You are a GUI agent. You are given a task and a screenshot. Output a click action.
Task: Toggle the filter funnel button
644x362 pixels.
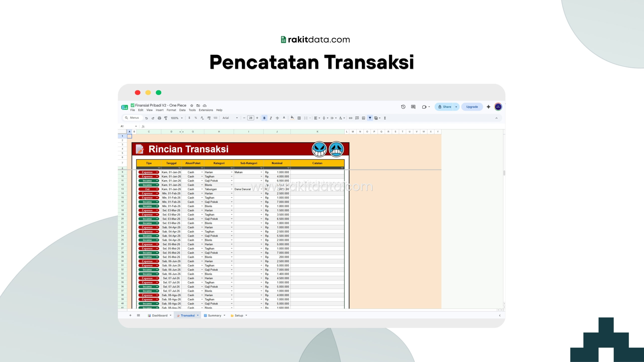(370, 118)
